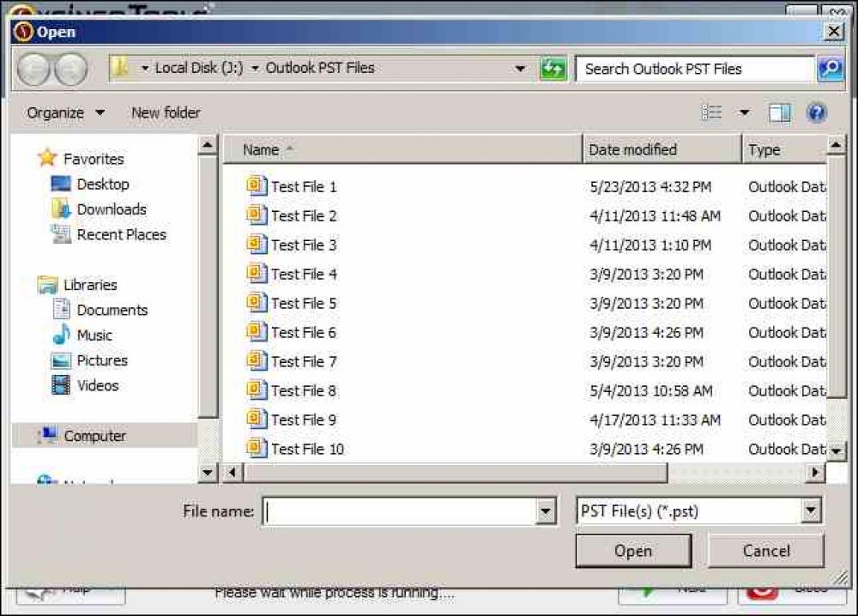Cancel the Open dialog

pos(766,551)
